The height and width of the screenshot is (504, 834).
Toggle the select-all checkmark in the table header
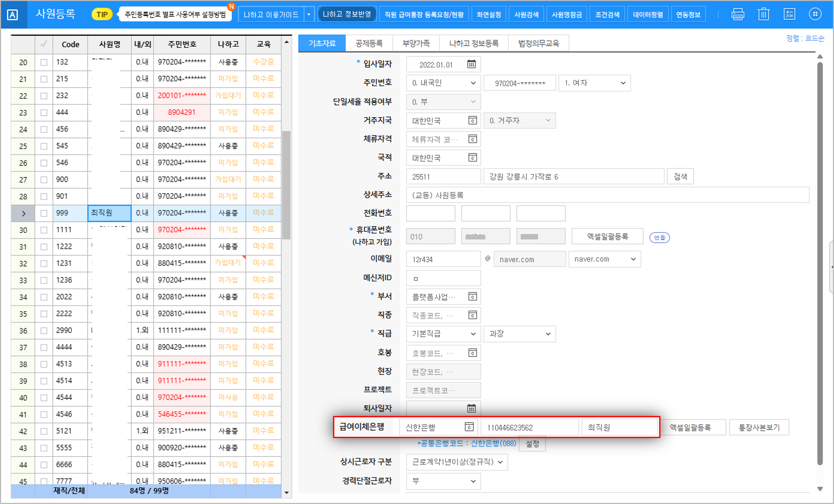click(44, 44)
